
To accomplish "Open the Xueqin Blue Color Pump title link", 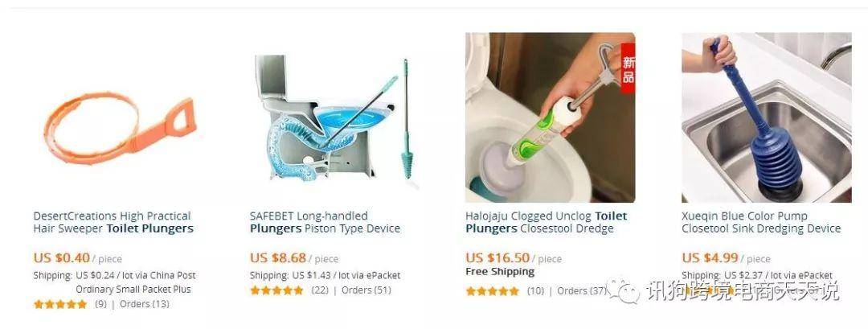I will tap(761, 222).
